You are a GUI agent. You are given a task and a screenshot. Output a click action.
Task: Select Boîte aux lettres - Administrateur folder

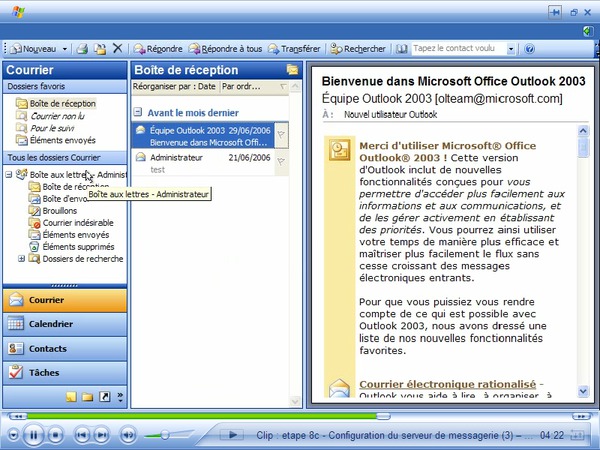pyautogui.click(x=72, y=175)
